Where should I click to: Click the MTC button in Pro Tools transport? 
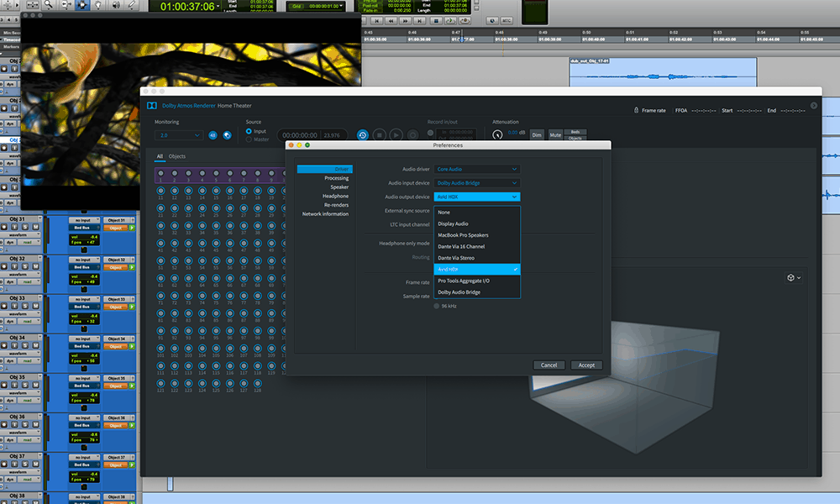(x=507, y=21)
